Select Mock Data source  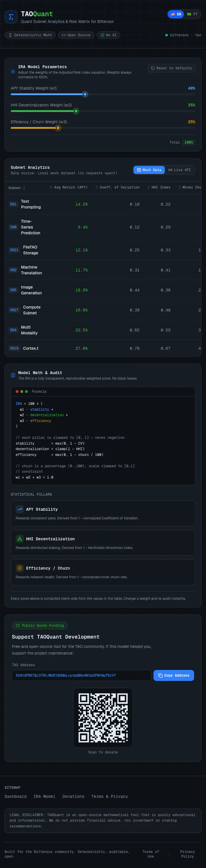tap(149, 170)
